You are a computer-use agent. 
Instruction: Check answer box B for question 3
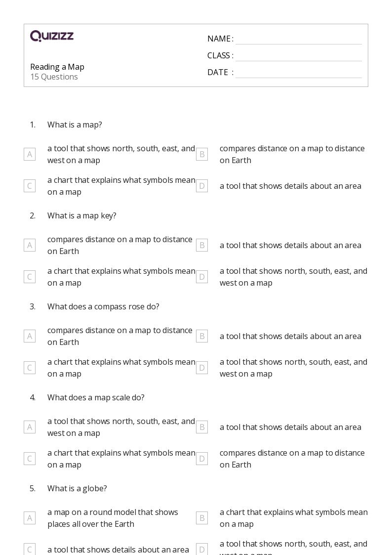coord(202,336)
